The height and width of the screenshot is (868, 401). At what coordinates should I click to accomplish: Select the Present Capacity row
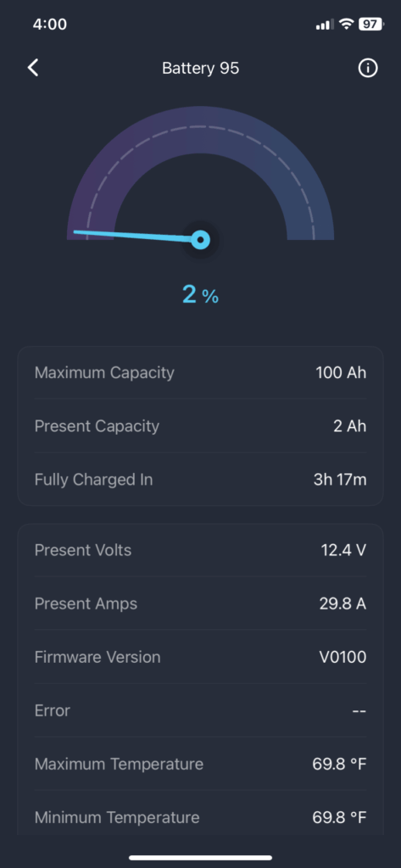[x=200, y=426]
